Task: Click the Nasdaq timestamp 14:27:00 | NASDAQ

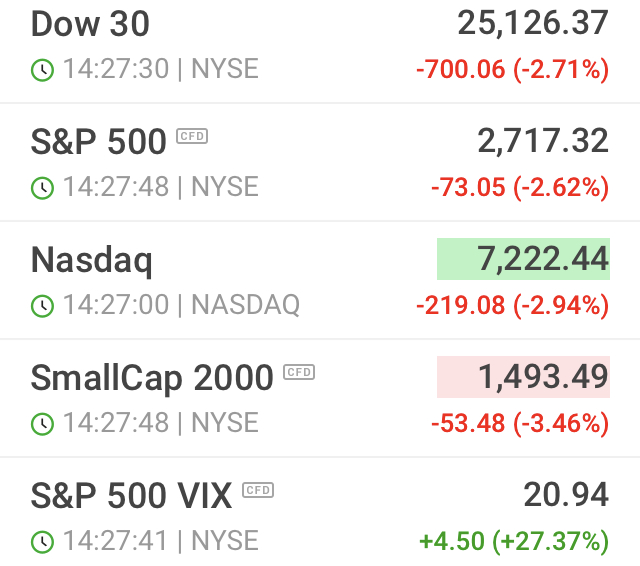Action: point(181,305)
